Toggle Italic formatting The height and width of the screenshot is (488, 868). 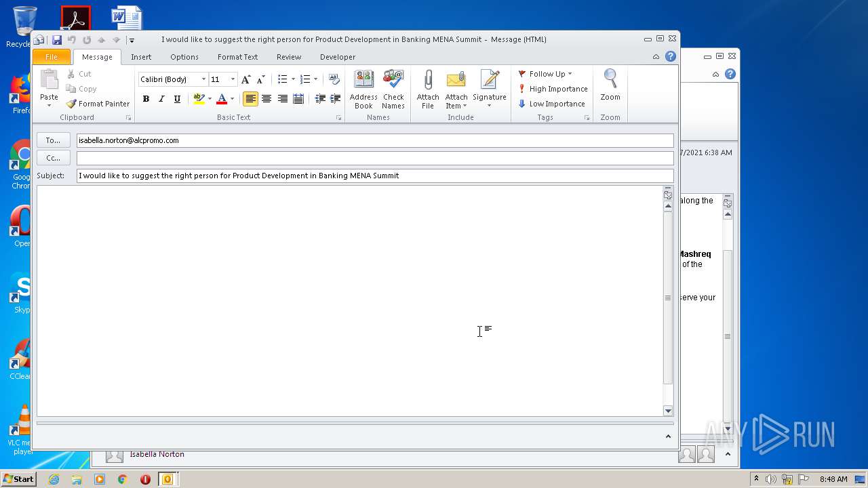click(x=161, y=99)
